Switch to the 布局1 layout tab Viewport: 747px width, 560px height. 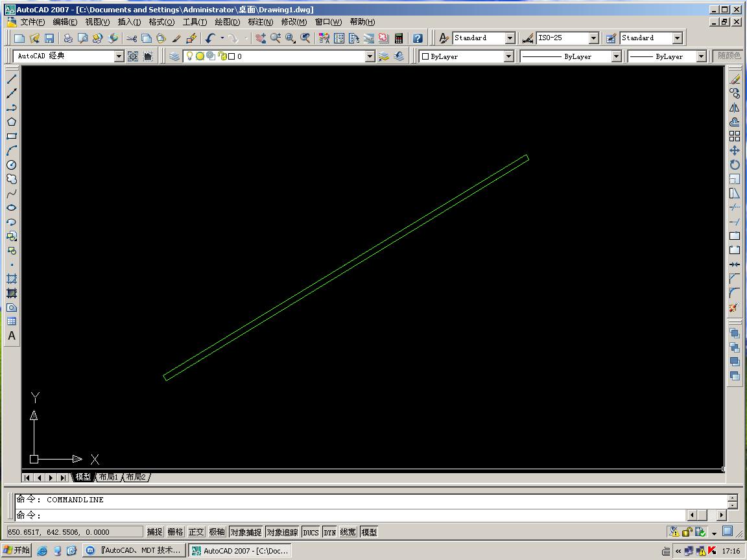109,476
